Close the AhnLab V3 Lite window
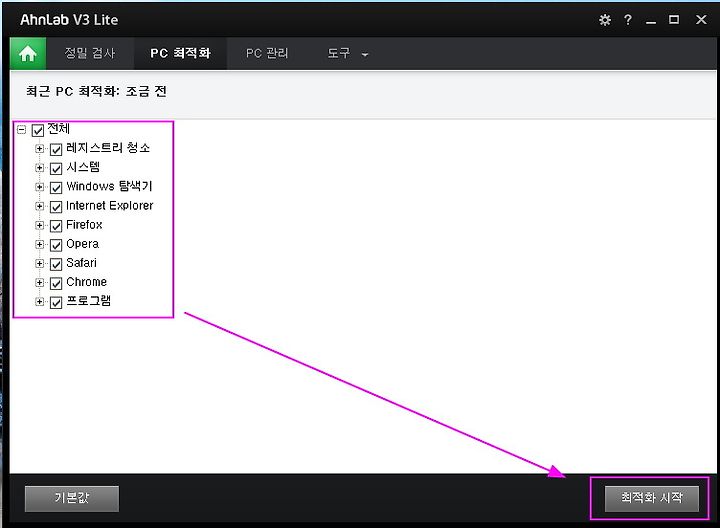This screenshot has height=528, width=720. [x=701, y=19]
